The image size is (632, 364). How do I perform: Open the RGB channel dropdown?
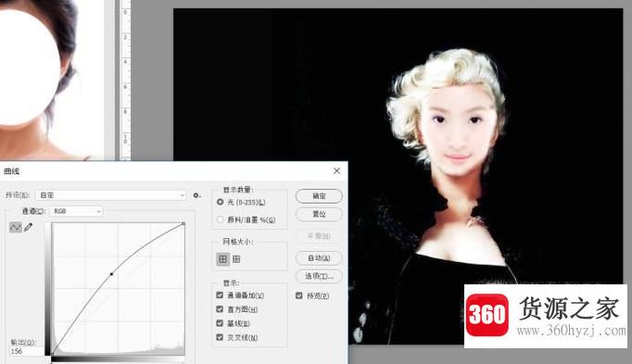point(76,211)
